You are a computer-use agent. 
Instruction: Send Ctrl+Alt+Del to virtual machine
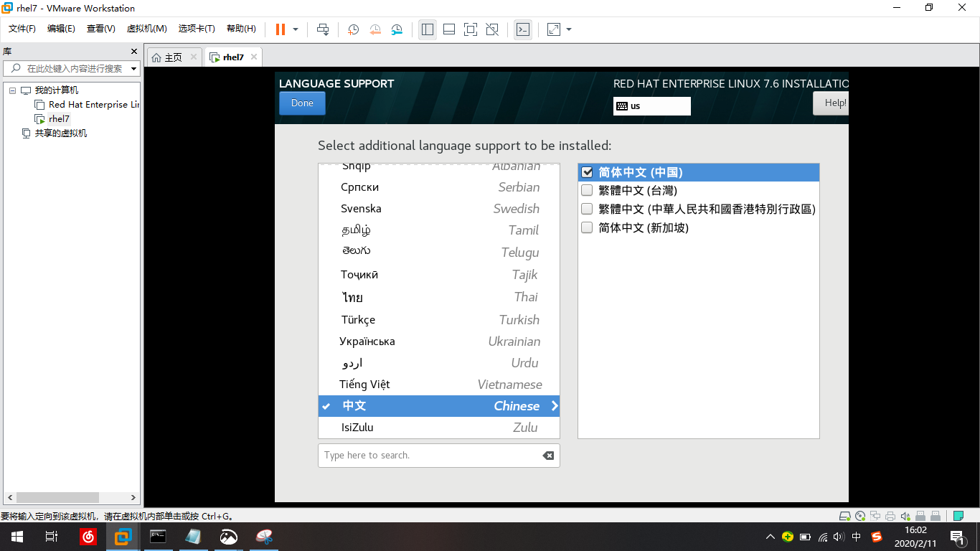[323, 29]
